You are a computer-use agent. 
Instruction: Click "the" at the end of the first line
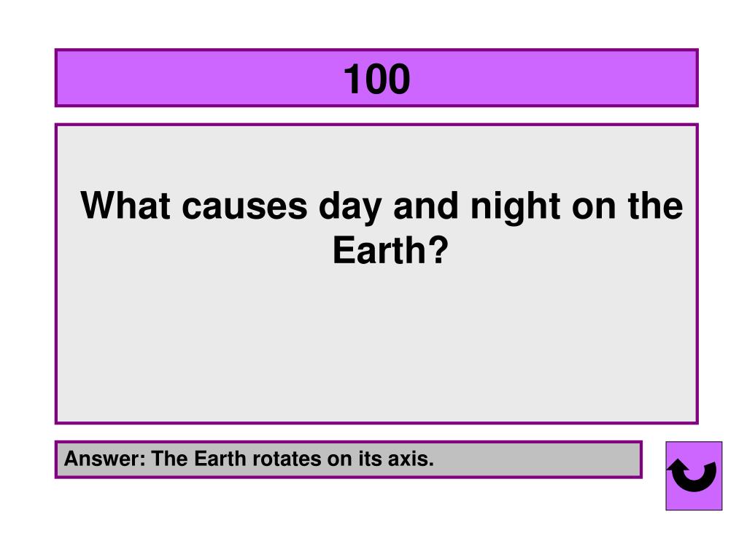(x=656, y=206)
